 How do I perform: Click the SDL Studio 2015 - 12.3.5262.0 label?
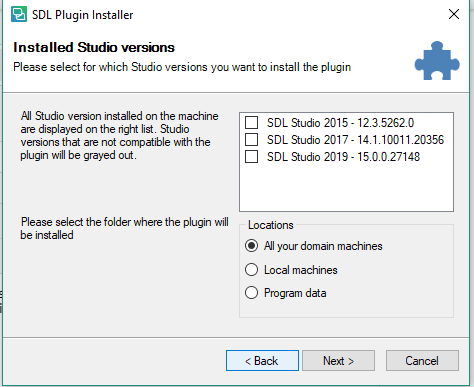(x=340, y=123)
